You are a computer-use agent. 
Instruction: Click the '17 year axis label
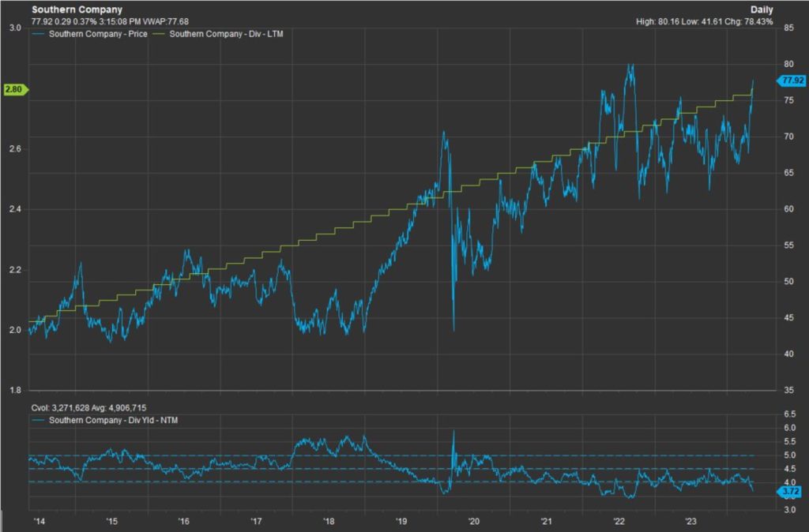[x=257, y=521]
